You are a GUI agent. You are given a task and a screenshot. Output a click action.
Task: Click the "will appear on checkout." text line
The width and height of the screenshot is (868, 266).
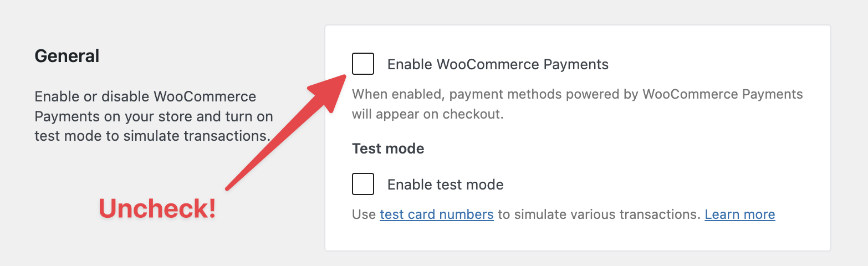[427, 115]
